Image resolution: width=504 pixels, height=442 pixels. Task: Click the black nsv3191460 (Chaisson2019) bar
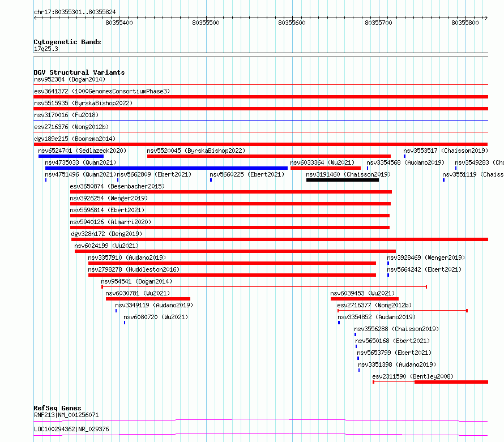343,180
